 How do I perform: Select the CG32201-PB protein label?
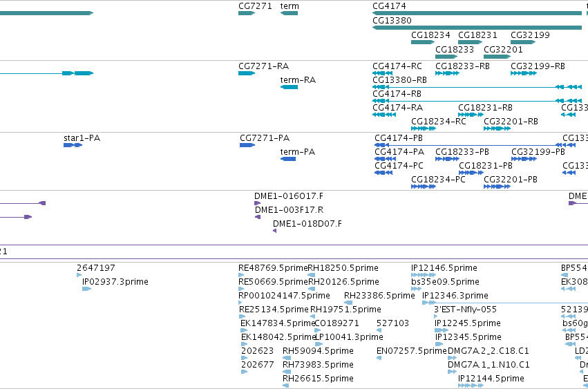pyautogui.click(x=511, y=180)
